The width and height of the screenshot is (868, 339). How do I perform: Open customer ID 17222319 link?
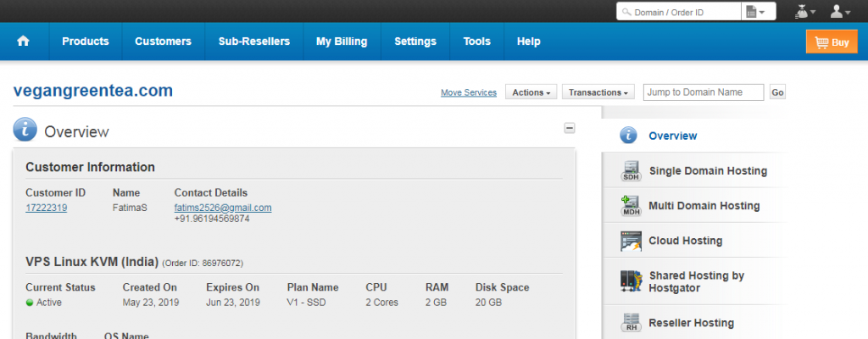[47, 208]
